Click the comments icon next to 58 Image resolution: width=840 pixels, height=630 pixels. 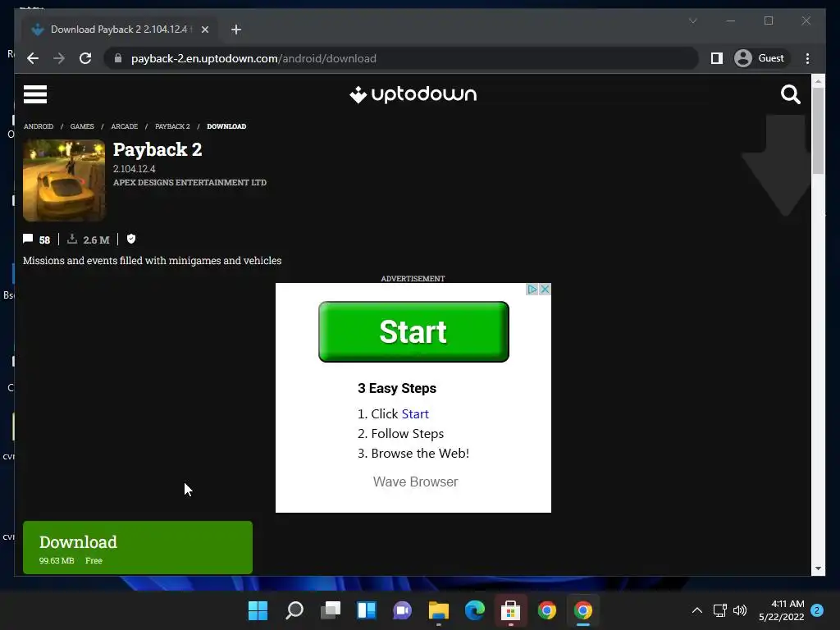28,239
